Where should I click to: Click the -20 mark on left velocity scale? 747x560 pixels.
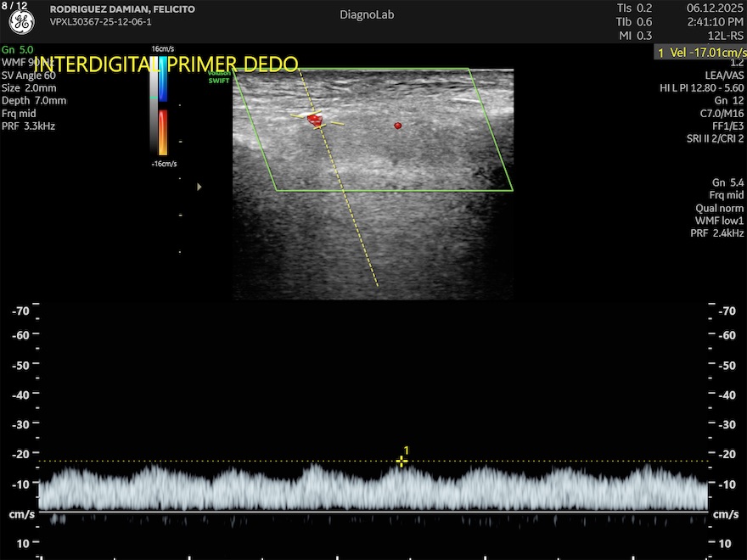tap(20, 454)
